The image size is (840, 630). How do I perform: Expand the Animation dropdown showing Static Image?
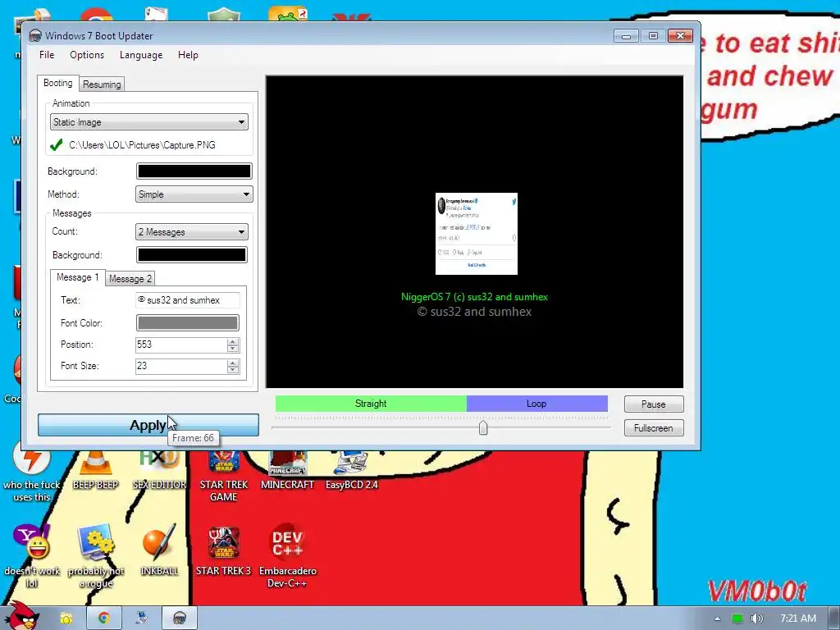pos(149,122)
